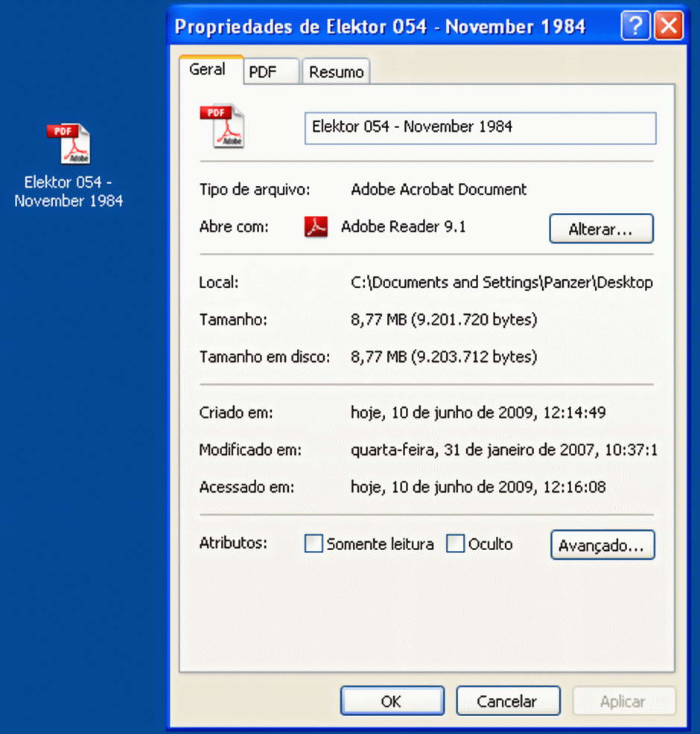This screenshot has height=734, width=700.
Task: Click the Tamanho em disco label
Action: pyautogui.click(x=264, y=357)
